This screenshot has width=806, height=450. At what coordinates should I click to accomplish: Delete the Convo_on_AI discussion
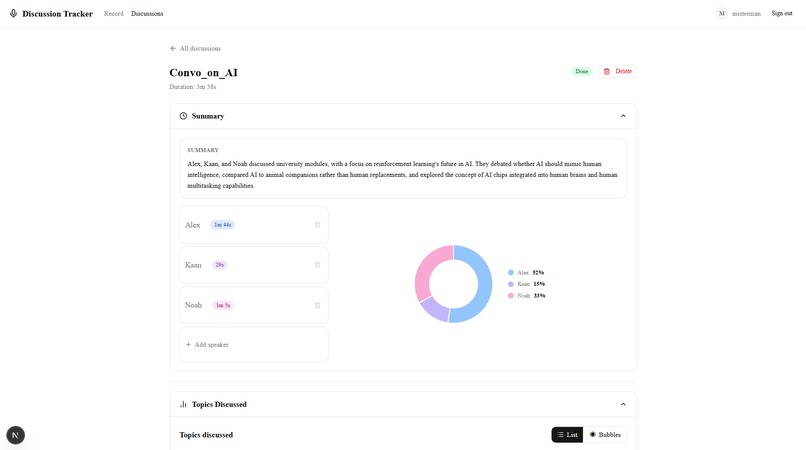click(x=617, y=71)
